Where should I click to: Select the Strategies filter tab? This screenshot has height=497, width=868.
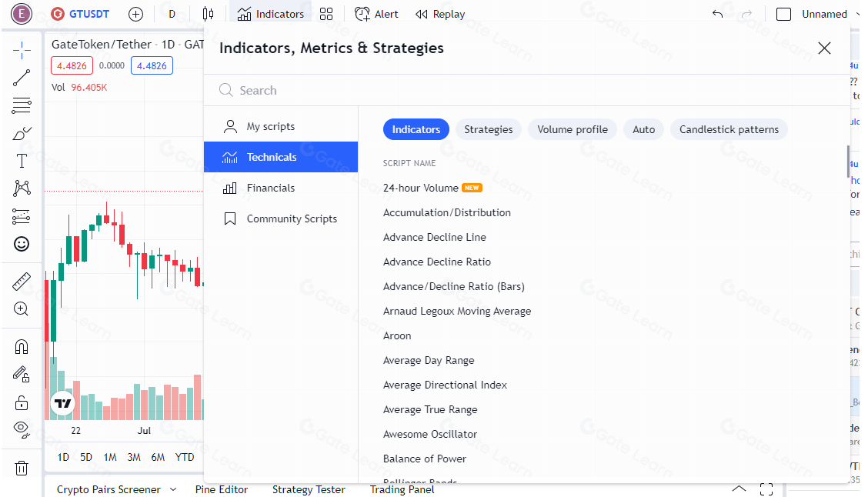[x=488, y=129]
